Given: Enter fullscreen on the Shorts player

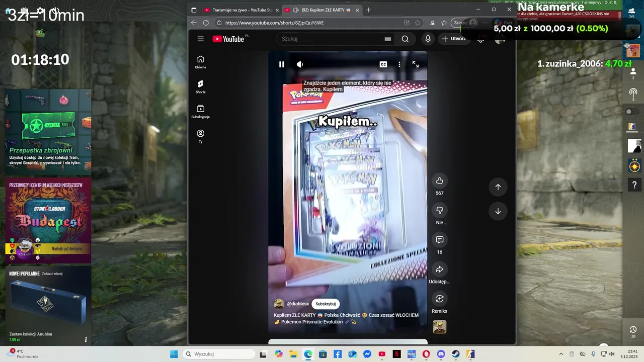Looking at the screenshot, I should 416,64.
